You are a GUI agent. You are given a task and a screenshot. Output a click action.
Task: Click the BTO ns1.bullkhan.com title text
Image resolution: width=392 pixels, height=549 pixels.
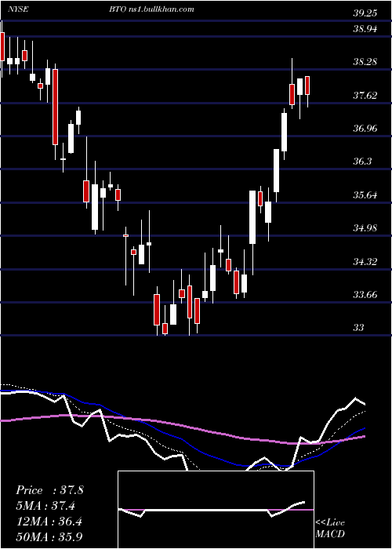tap(151, 9)
